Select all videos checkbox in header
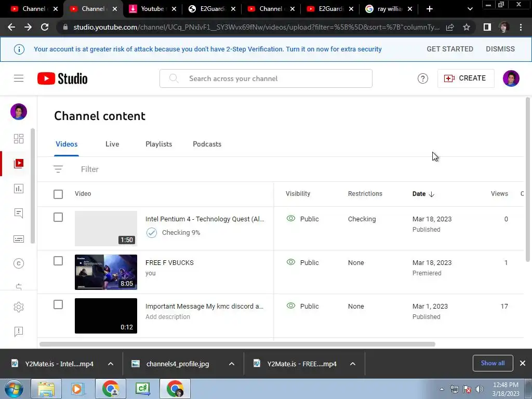532x399 pixels. tap(58, 194)
